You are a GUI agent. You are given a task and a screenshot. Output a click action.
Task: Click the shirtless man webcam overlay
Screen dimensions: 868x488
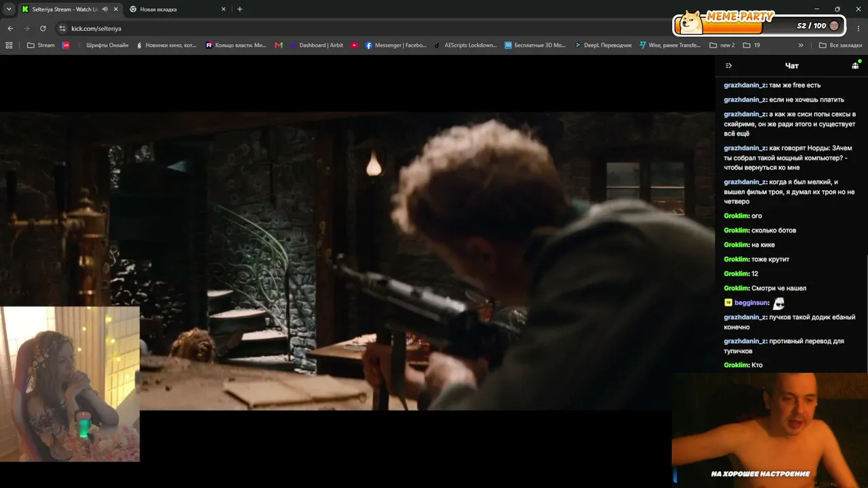pyautogui.click(x=770, y=430)
